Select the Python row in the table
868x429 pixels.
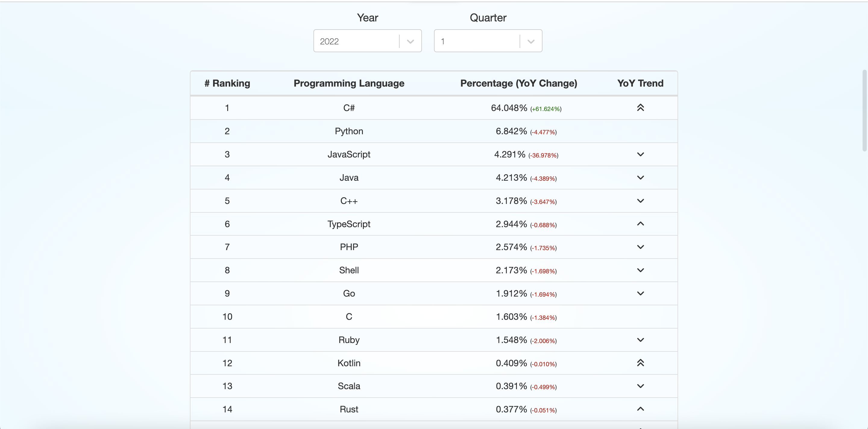[349, 131]
